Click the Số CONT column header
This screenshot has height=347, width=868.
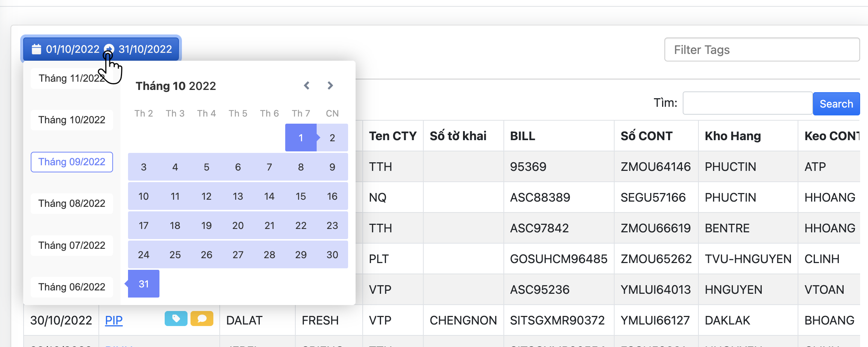point(646,136)
